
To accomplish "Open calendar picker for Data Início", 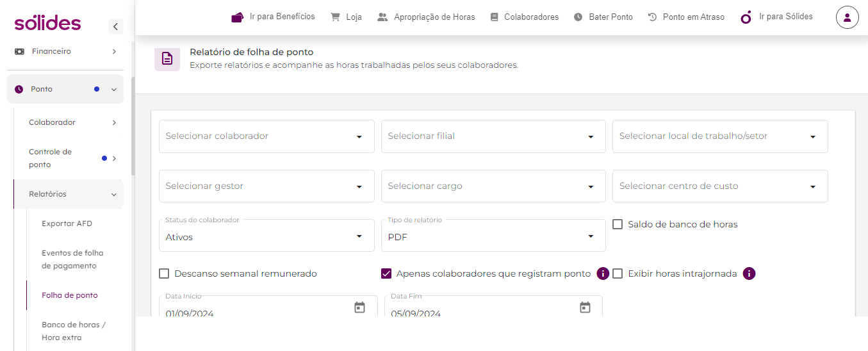I will [360, 307].
